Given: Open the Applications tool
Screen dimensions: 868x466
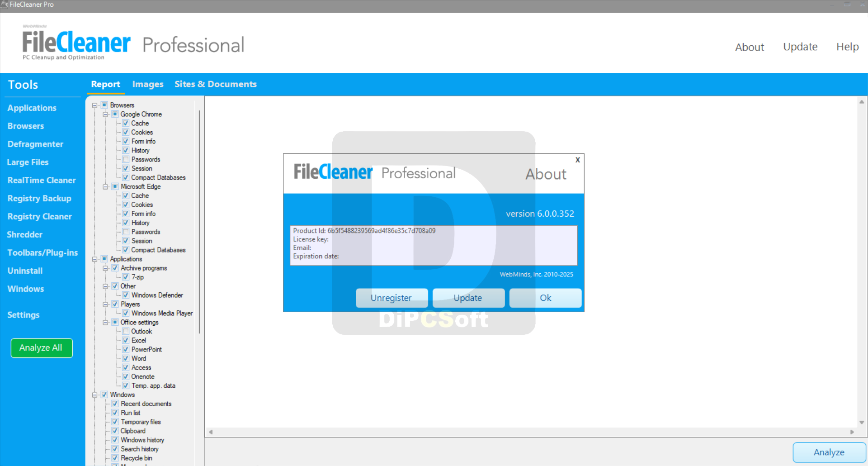Looking at the screenshot, I should tap(32, 108).
